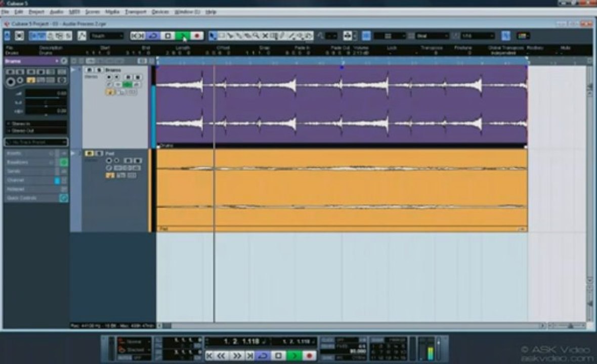Record-enable Drums in the inspector
Viewport: 597px width, 364px height.
[11, 81]
